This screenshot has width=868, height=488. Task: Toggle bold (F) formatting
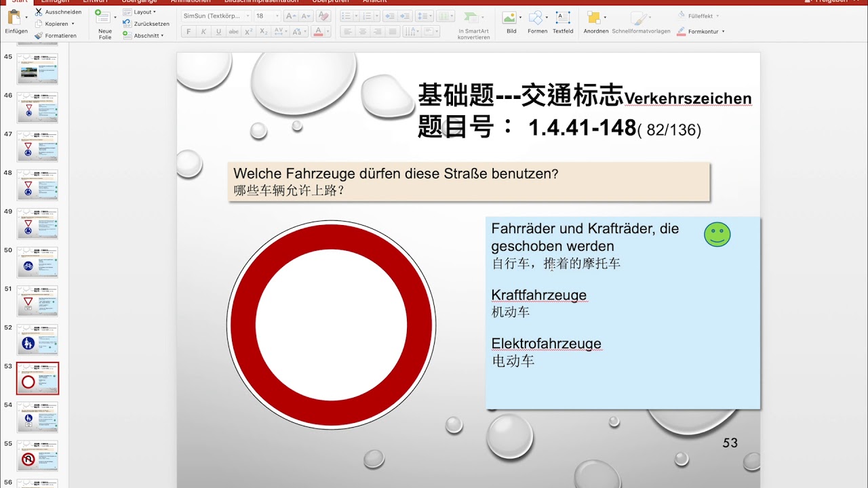(189, 31)
